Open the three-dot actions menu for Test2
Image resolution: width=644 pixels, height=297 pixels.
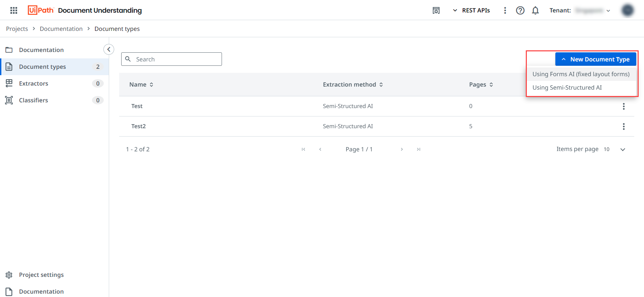click(x=624, y=127)
